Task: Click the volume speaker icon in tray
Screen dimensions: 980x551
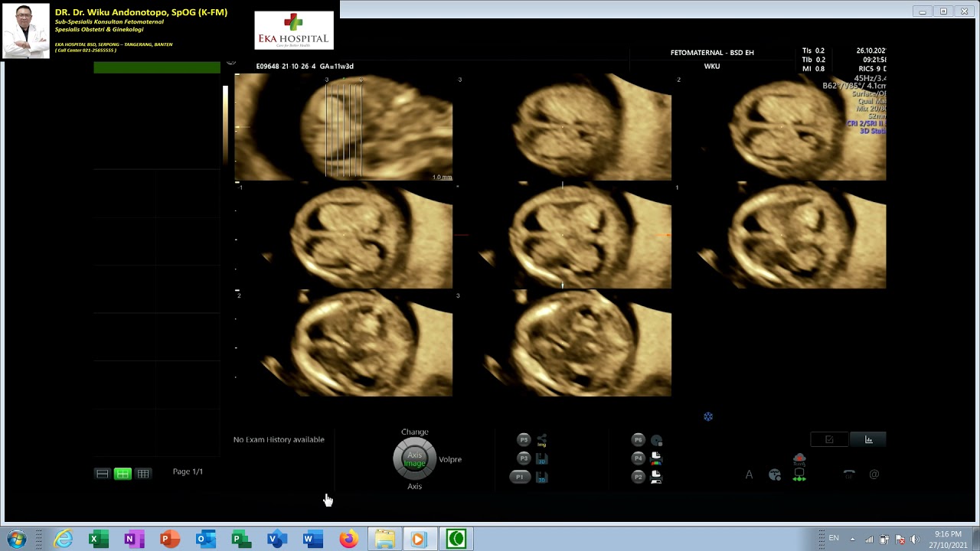Action: (915, 540)
